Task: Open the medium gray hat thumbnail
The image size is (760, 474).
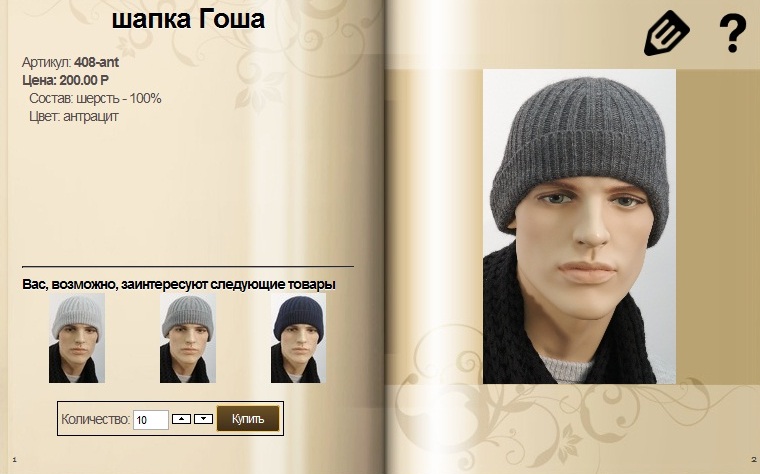Action: click(188, 338)
